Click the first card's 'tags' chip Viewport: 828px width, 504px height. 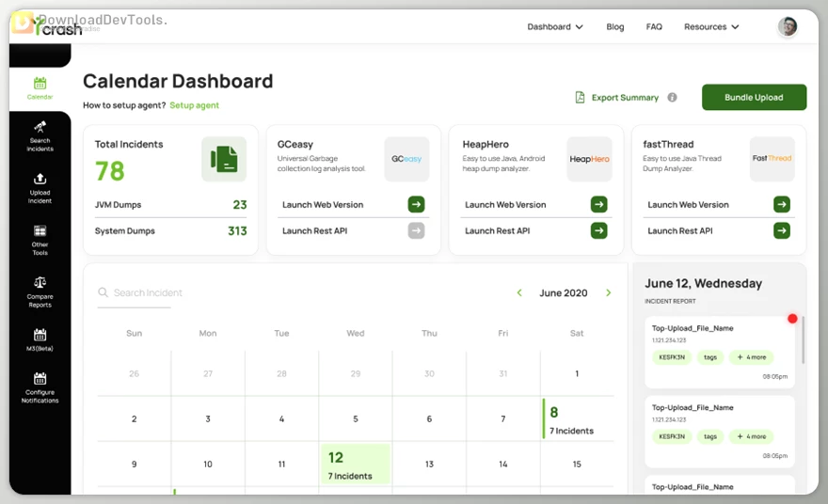point(710,357)
